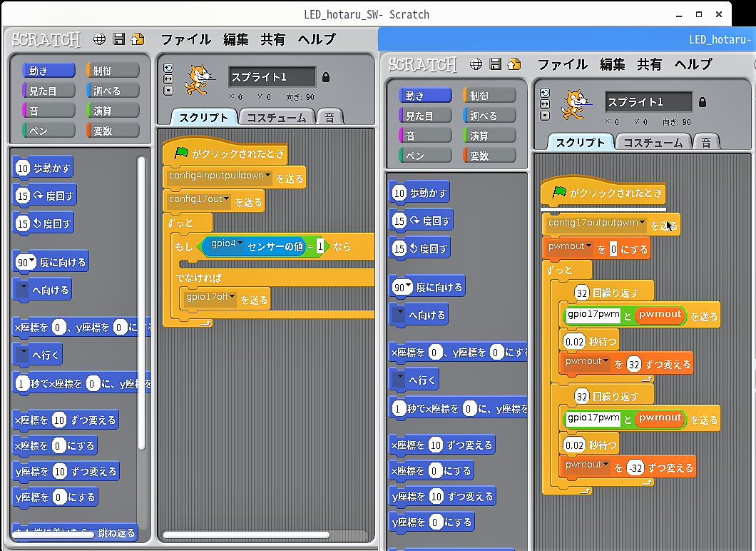Click save disk icon in left Scratch window
The image size is (756, 551).
click(x=118, y=39)
